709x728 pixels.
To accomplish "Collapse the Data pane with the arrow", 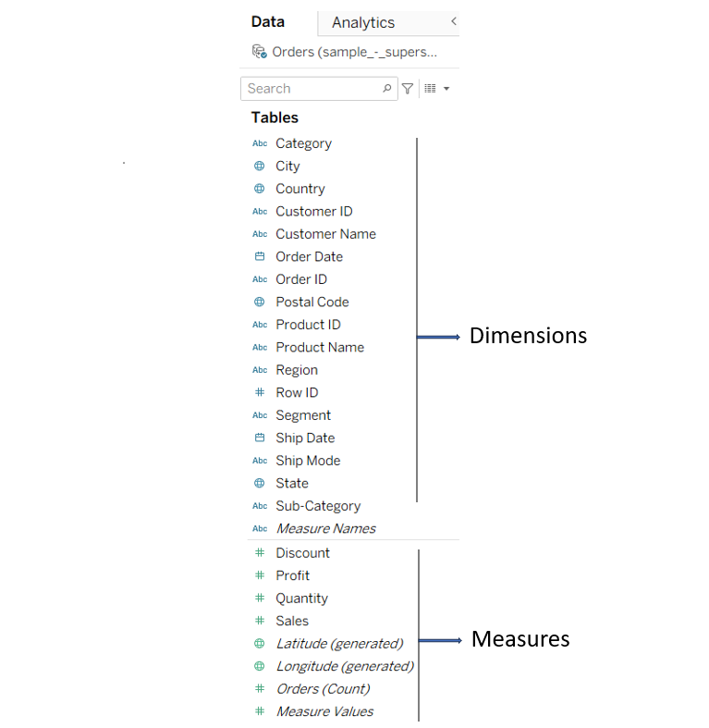I will point(453,21).
